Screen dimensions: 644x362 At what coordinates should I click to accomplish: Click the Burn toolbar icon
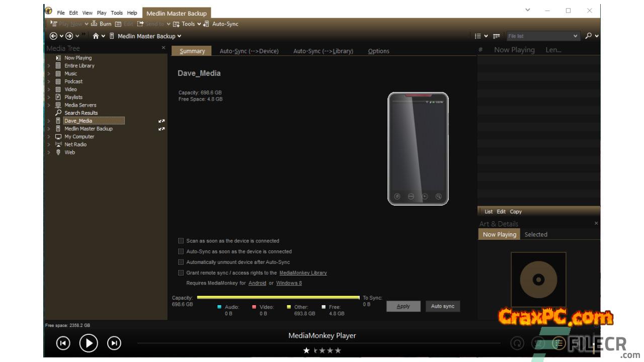(x=94, y=24)
